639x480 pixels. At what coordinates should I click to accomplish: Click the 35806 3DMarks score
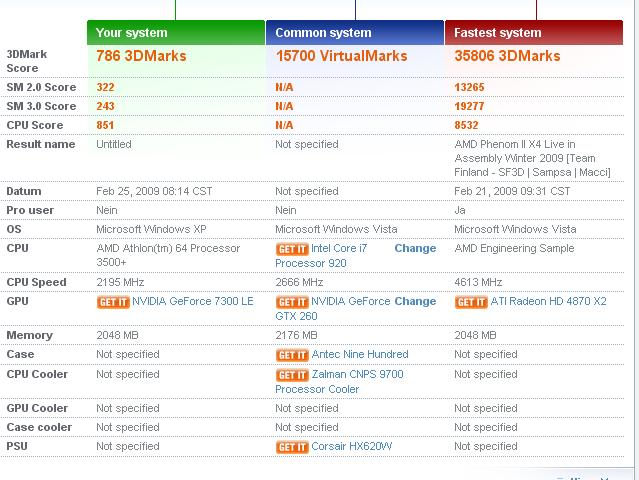tap(507, 56)
